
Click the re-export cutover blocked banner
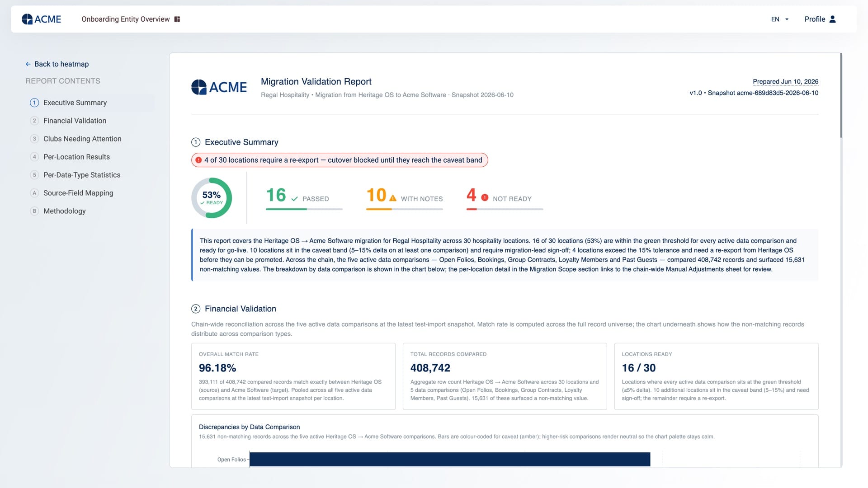pos(340,160)
